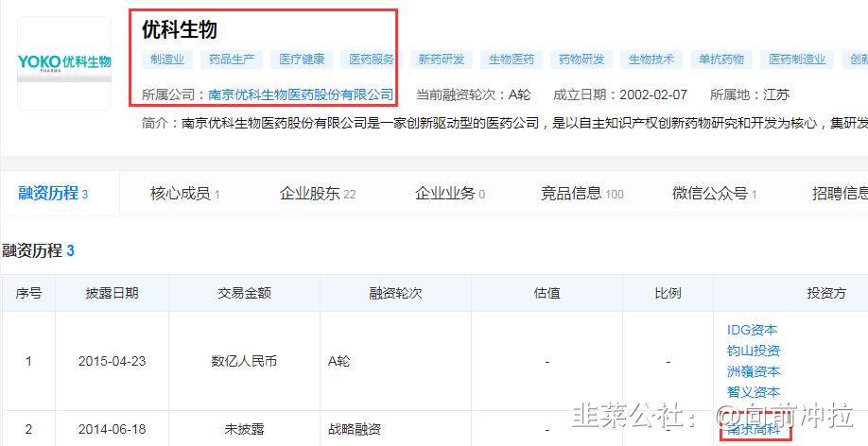Click the 投资方 column header
Screen dimensions: 868x446
point(826,293)
